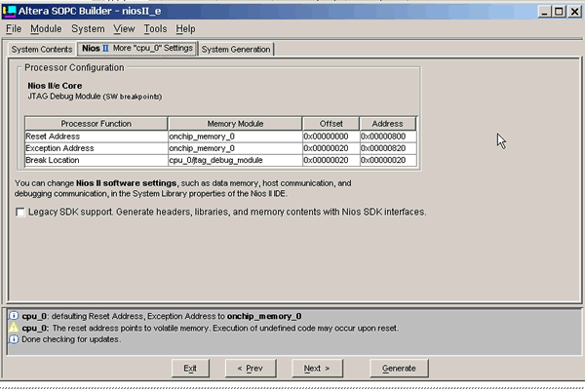Minimize the SOPC Builder window

click(544, 12)
